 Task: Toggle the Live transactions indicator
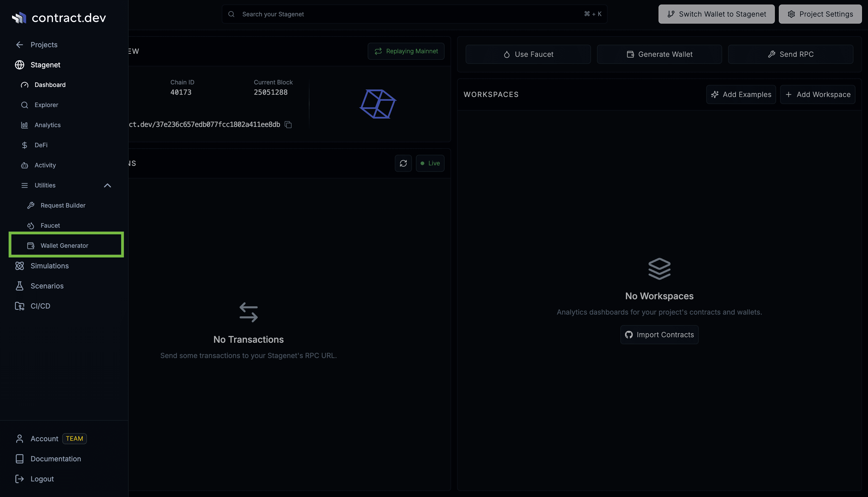430,163
